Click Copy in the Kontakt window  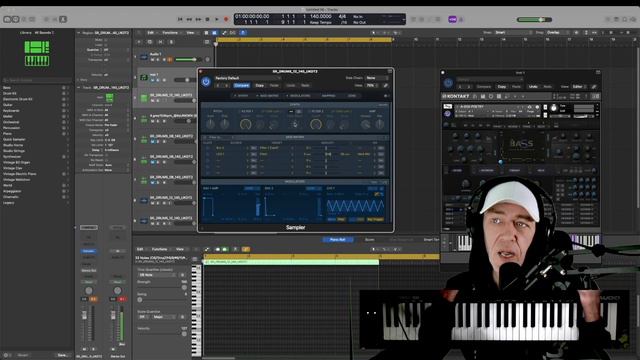(502, 87)
